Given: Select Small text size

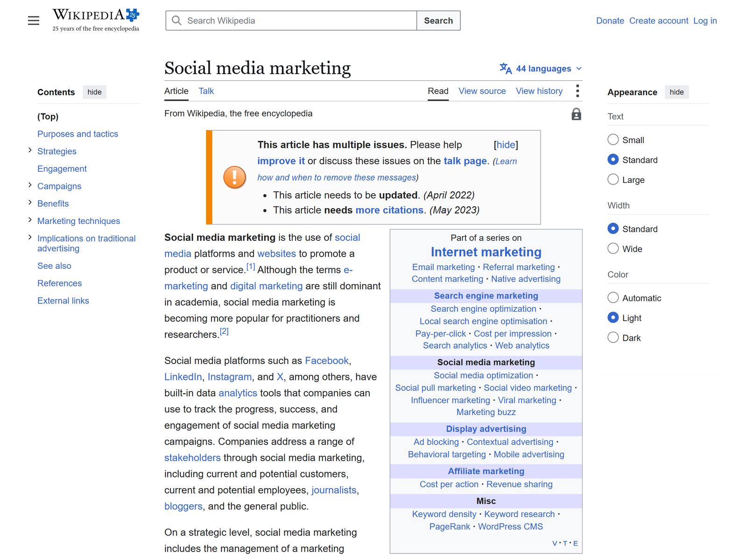Looking at the screenshot, I should coord(613,140).
